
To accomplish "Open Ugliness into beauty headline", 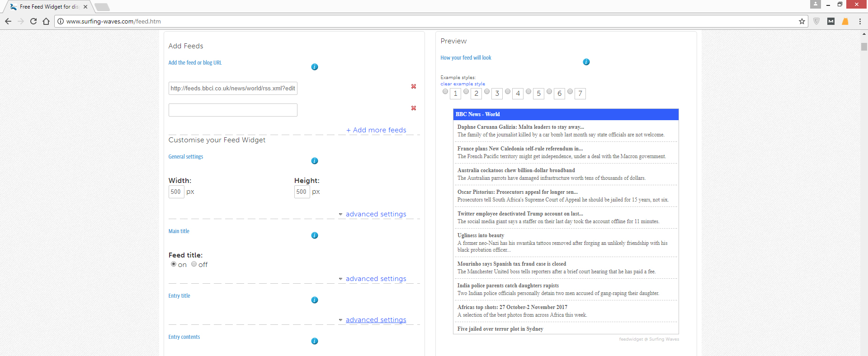I will (x=481, y=235).
